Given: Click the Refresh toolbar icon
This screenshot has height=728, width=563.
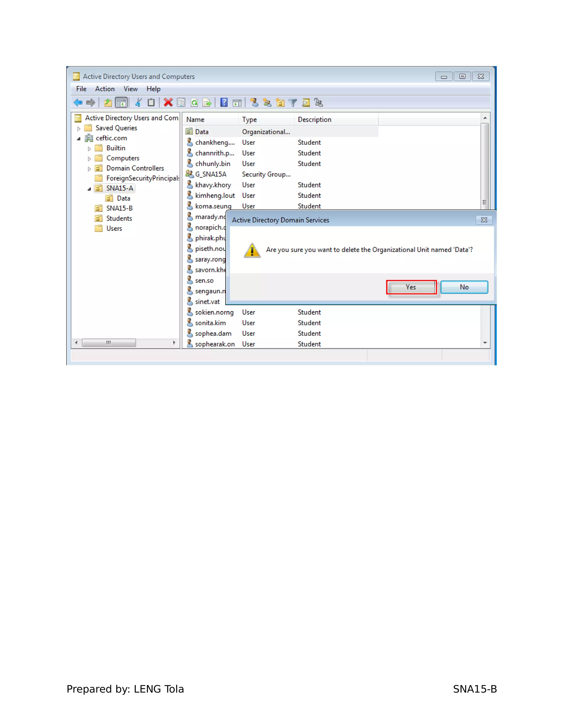Looking at the screenshot, I should point(194,103).
